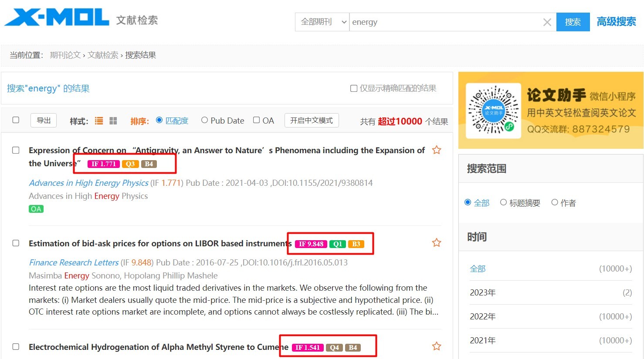644x359 pixels.
Task: Click the 搜索 search button
Action: tap(573, 22)
